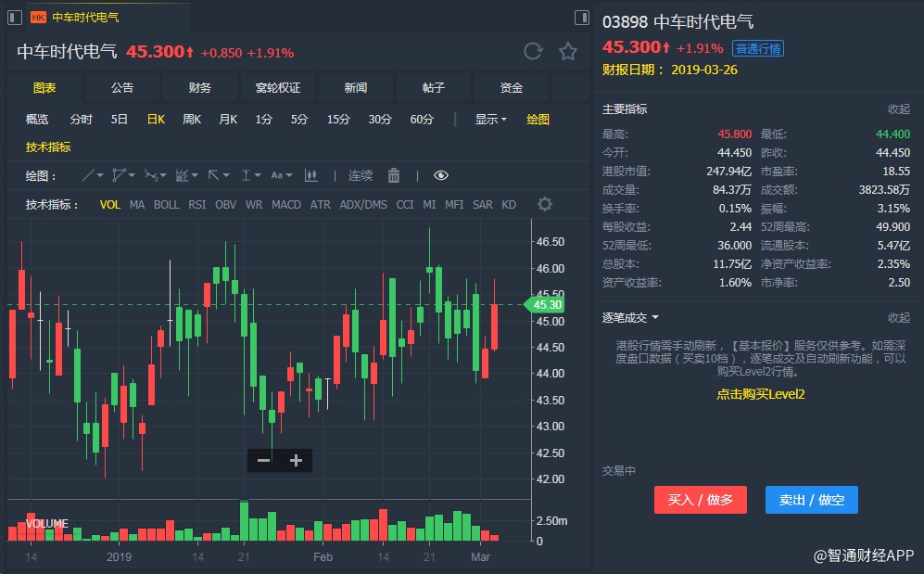Switch to 图表 chart tab
The height and width of the screenshot is (574, 924).
(x=44, y=88)
